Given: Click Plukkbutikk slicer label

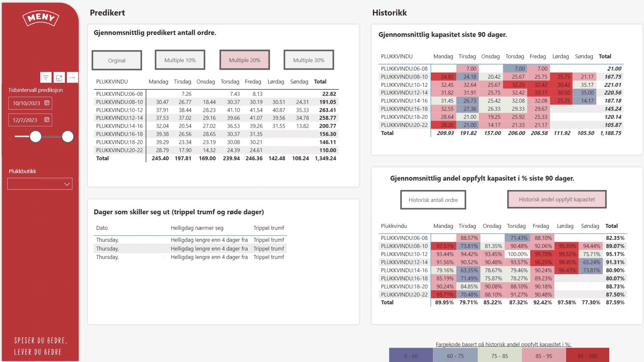Looking at the screenshot, I should 23,171.
